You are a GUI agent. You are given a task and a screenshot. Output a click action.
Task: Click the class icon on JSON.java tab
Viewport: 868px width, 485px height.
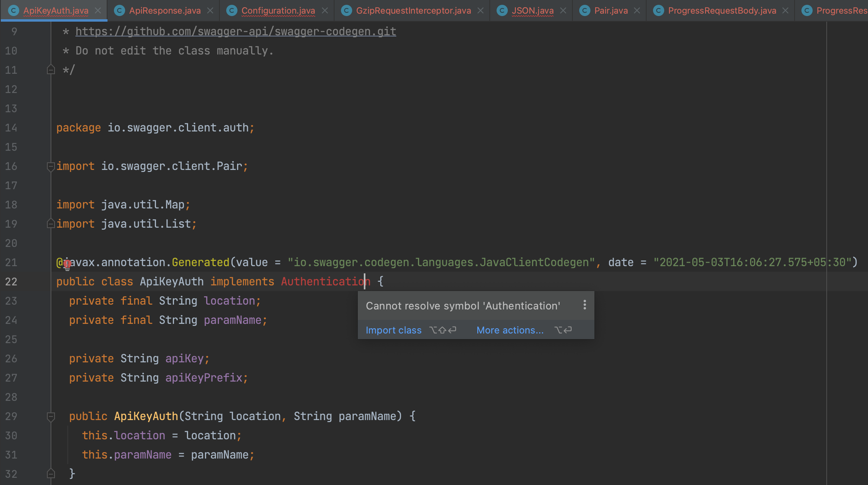click(502, 10)
